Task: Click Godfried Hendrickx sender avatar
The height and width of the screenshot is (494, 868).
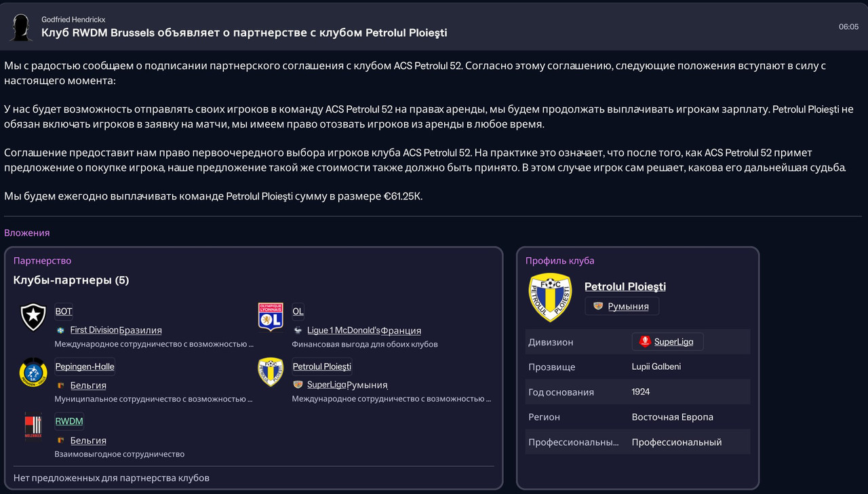Action: [21, 27]
